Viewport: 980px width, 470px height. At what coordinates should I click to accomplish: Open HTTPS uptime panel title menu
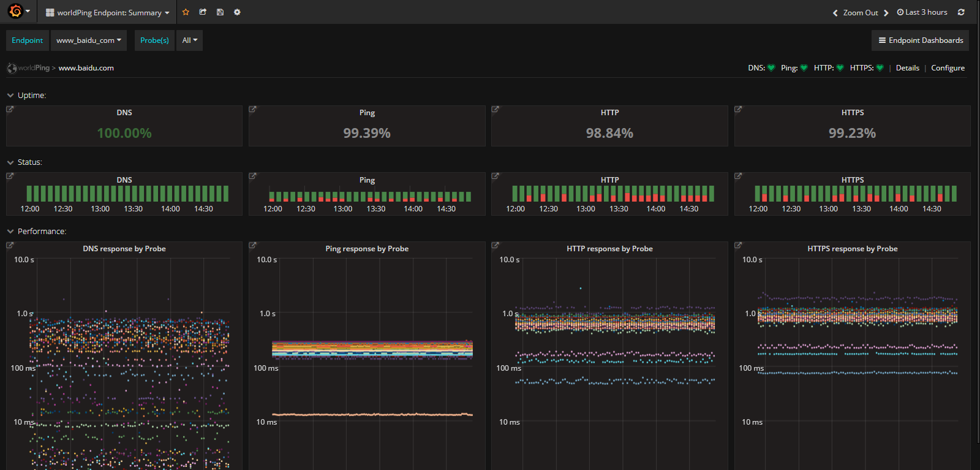[x=853, y=113]
